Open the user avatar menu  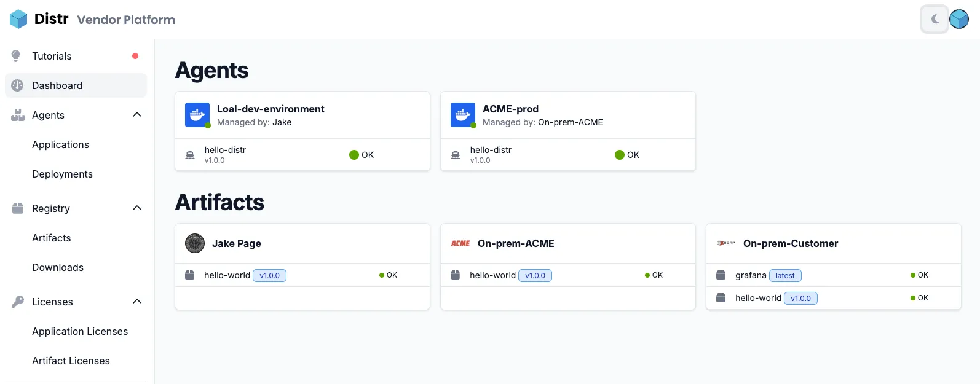pyautogui.click(x=959, y=19)
